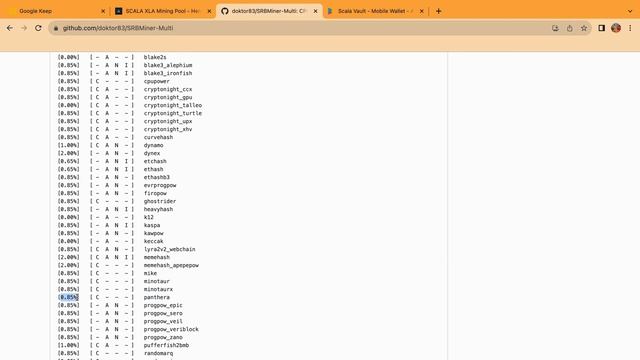Click the 'dynamo' algorithm text
The height and width of the screenshot is (360, 640).
click(153, 145)
